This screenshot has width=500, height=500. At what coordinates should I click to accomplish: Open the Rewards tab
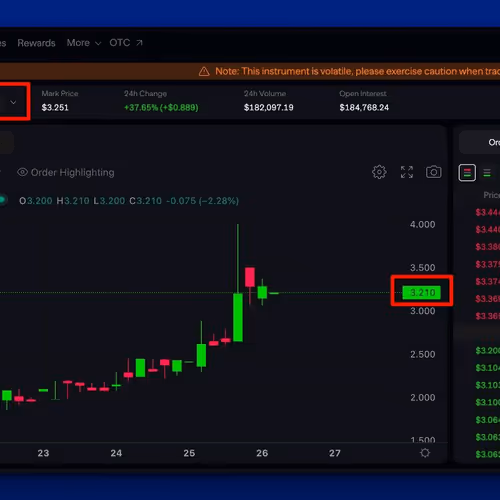[36, 43]
